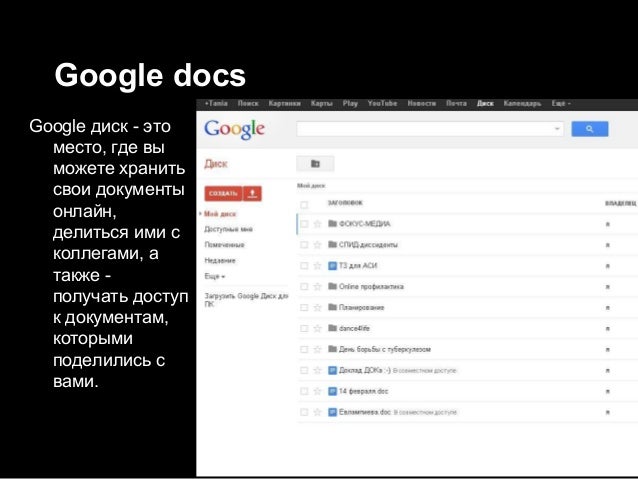Screen dimensions: 638x479
Task: Star the Доклад ДОКа document
Action: pyautogui.click(x=317, y=370)
